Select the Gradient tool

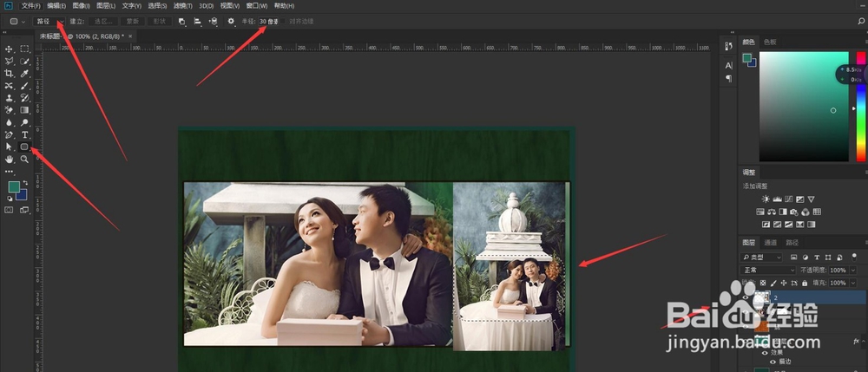pyautogui.click(x=24, y=110)
